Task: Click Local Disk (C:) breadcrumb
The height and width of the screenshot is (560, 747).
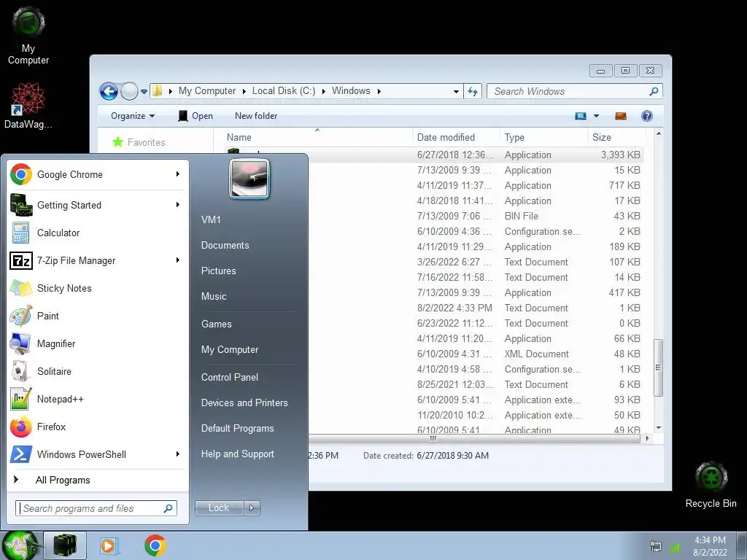Action: 284,91
